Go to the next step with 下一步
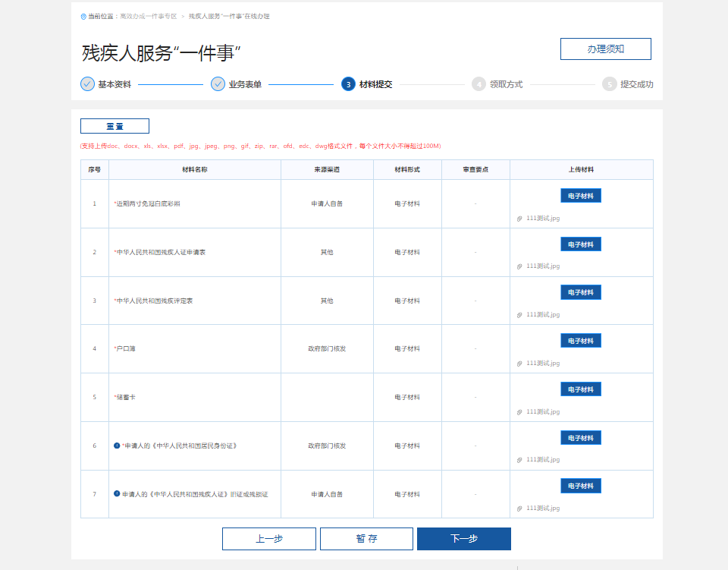 463,539
